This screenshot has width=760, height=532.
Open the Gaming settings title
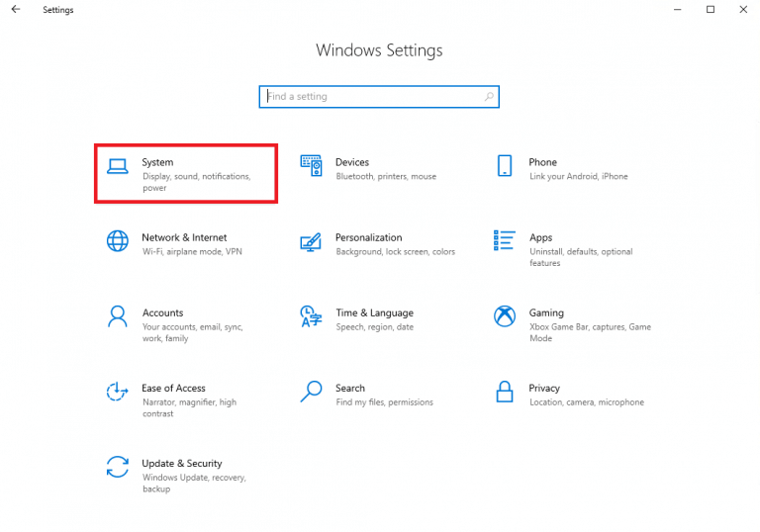click(x=546, y=313)
